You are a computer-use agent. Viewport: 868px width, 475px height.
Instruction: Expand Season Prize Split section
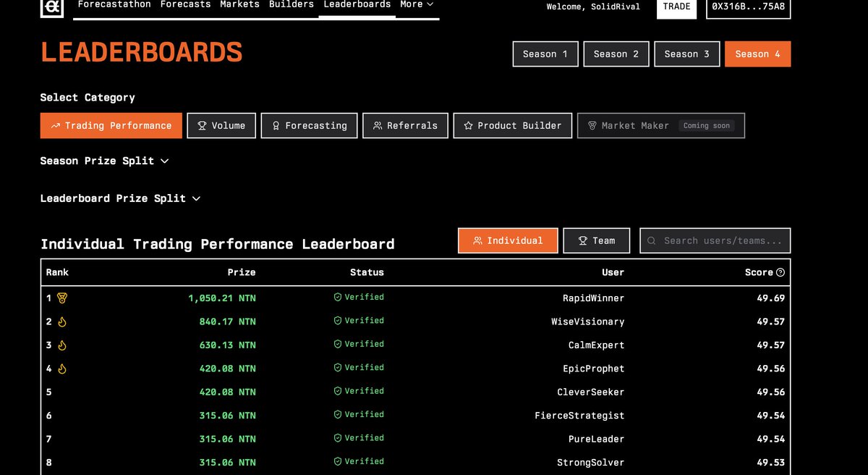click(104, 161)
